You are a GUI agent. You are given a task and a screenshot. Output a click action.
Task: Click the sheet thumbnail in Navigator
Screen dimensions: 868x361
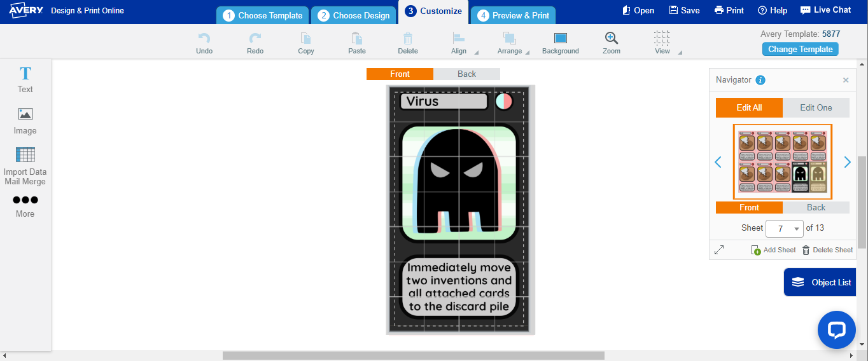782,161
